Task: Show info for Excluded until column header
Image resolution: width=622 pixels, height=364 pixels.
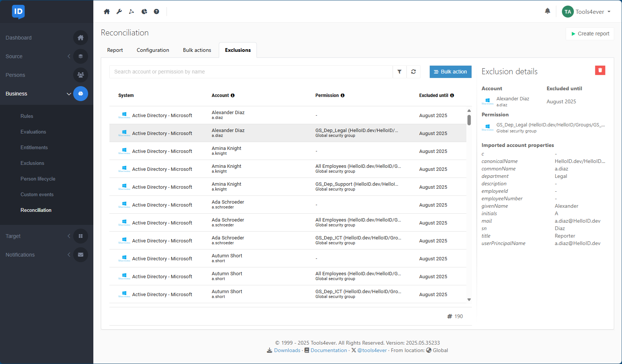Action: (x=452, y=95)
